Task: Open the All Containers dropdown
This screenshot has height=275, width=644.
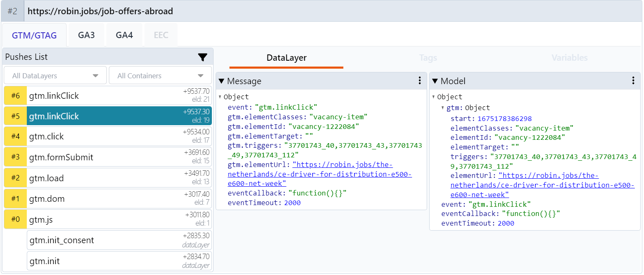Action: point(160,76)
